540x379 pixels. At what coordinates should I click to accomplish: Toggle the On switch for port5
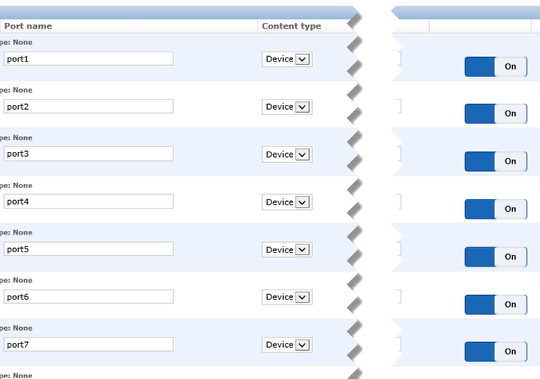pos(496,257)
